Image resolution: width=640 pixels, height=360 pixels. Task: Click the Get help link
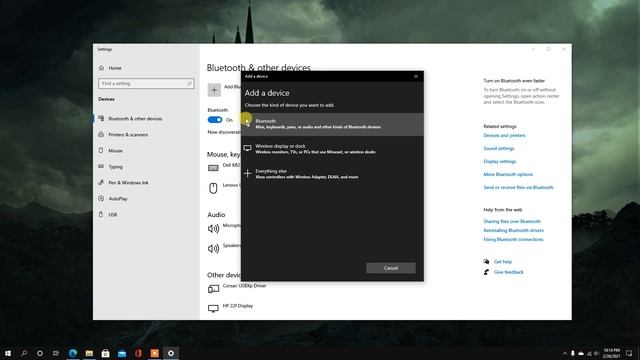[502, 262]
